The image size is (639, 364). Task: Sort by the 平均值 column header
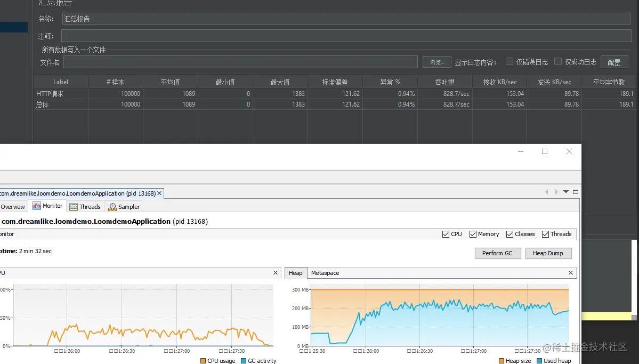tap(171, 82)
